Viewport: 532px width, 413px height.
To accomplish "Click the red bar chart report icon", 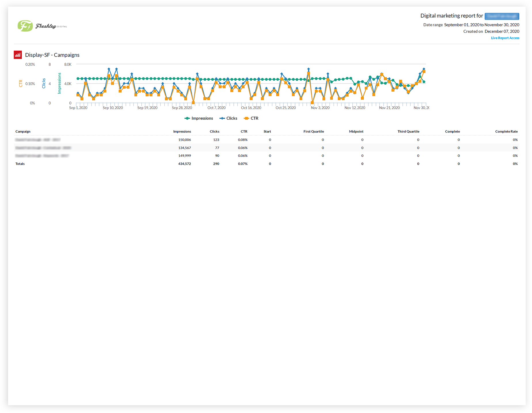I will click(x=18, y=55).
